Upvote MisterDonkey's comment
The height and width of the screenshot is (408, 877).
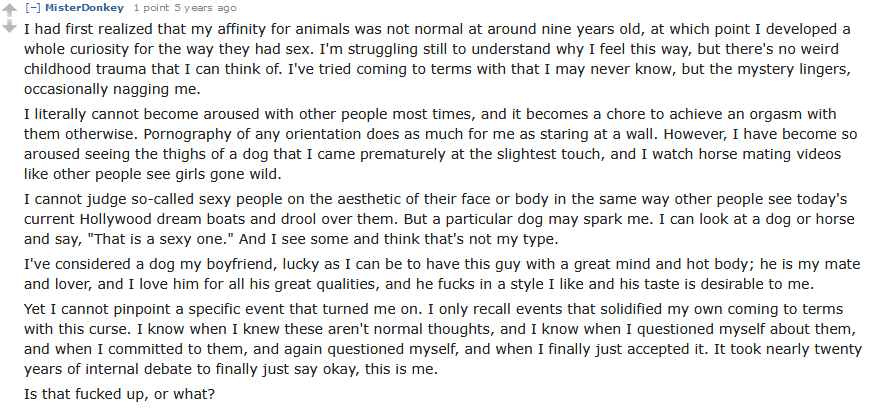[10, 12]
